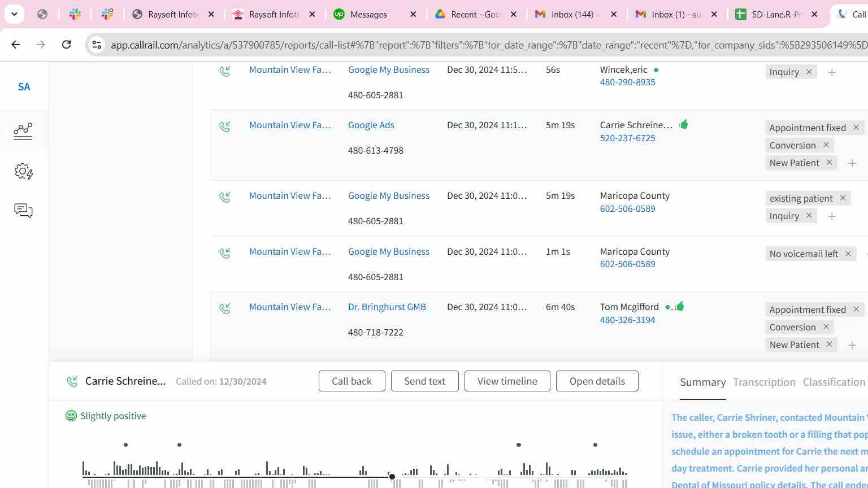Open the conversations chat sidebar icon
Image resolution: width=868 pixels, height=488 pixels.
tap(23, 211)
